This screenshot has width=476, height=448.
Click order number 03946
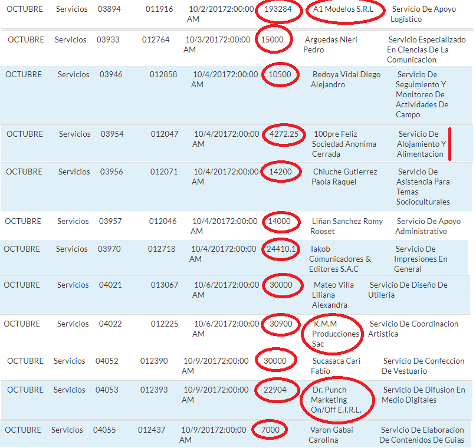coord(111,75)
